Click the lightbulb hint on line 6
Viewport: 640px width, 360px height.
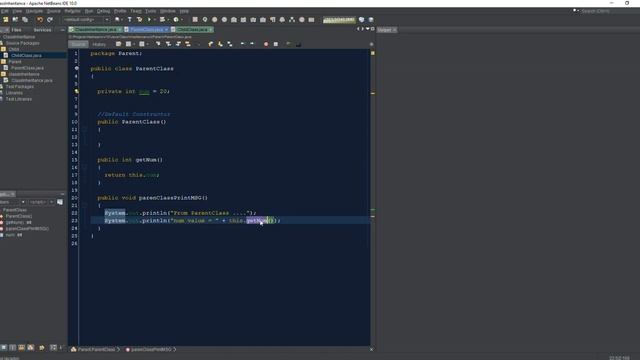pos(76,91)
